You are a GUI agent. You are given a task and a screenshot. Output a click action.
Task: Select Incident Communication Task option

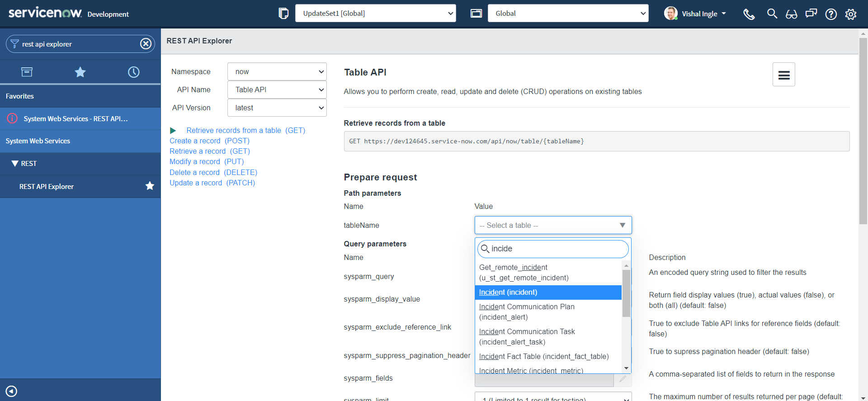pyautogui.click(x=548, y=337)
